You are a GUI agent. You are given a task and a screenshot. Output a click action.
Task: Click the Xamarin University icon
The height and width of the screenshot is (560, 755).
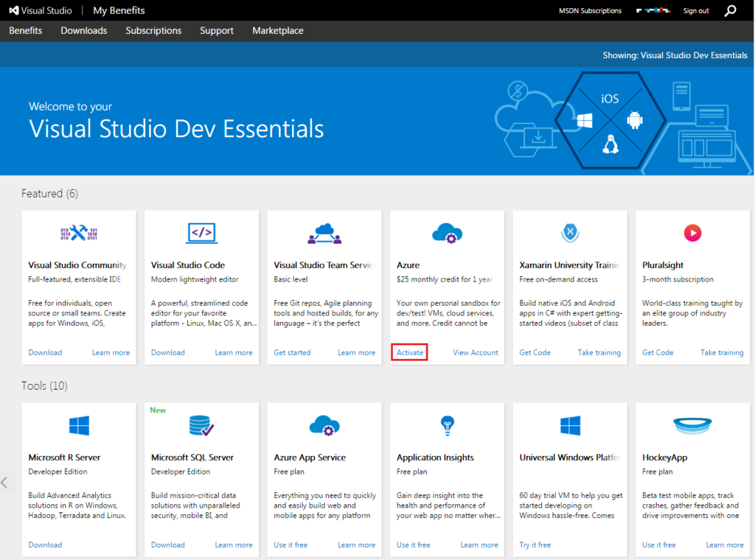[570, 234]
